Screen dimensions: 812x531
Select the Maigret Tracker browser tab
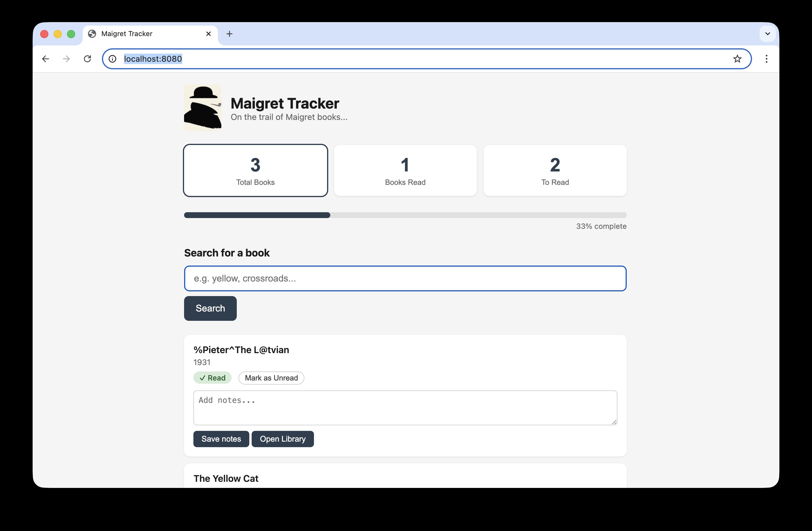(x=150, y=34)
